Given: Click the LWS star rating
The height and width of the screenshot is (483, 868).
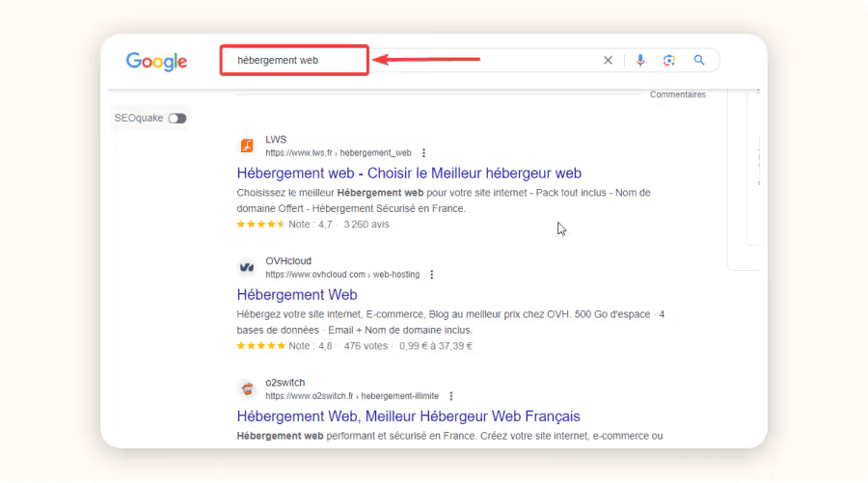Looking at the screenshot, I should click(x=260, y=224).
